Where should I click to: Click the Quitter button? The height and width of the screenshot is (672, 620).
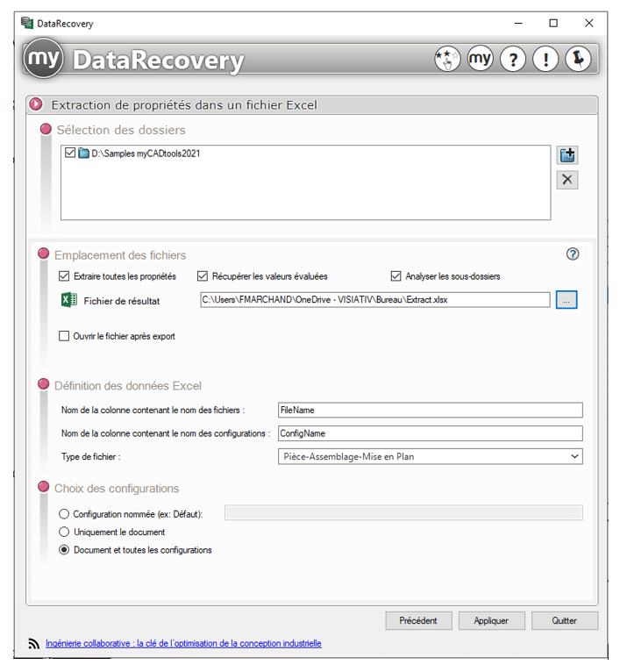coord(565,620)
